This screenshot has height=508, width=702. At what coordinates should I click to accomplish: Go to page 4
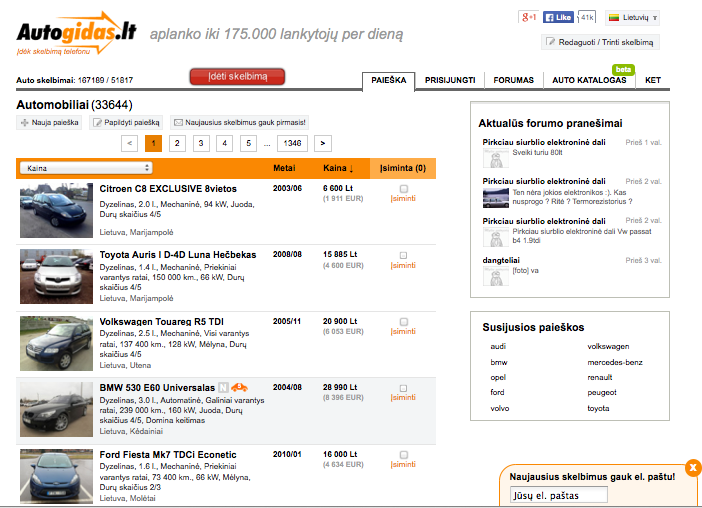[225, 143]
